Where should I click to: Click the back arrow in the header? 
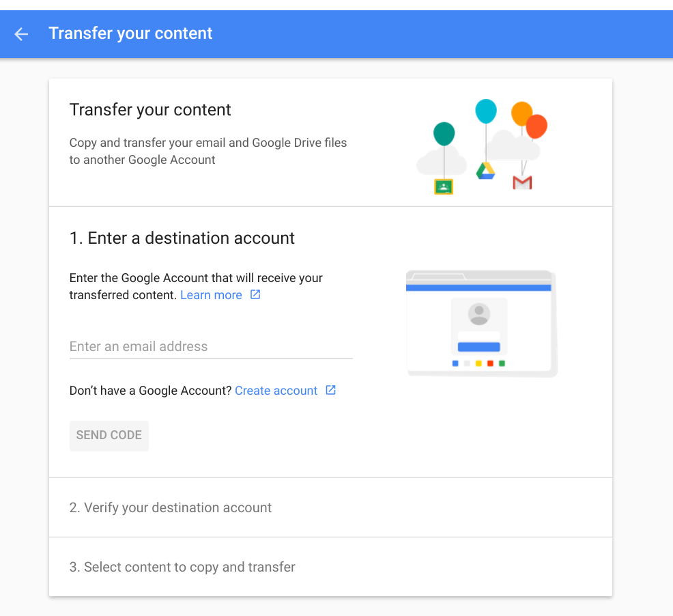[x=20, y=33]
